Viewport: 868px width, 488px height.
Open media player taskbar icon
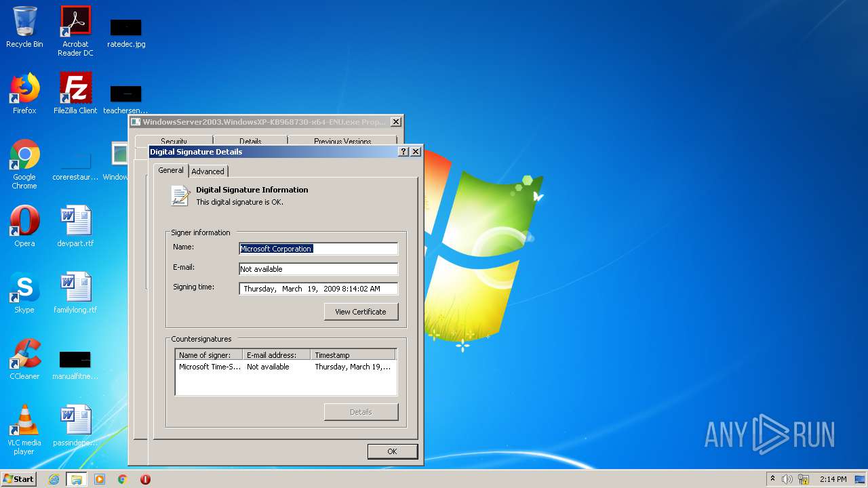click(100, 479)
